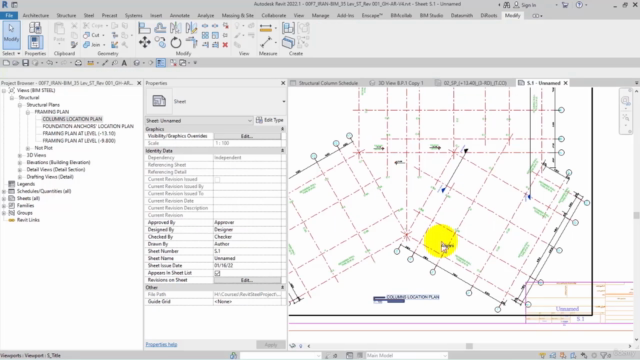
Task: Click Save in quick access toolbar
Action: [x=25, y=63]
